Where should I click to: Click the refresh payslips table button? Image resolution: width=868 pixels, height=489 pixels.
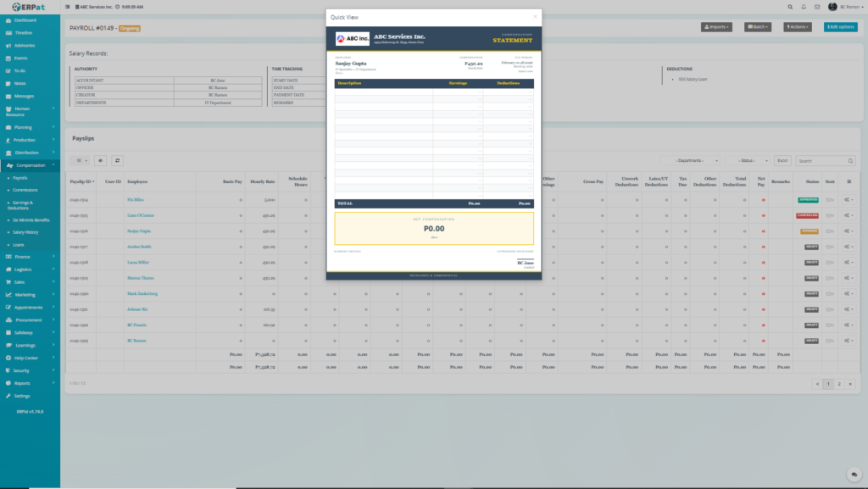point(117,160)
